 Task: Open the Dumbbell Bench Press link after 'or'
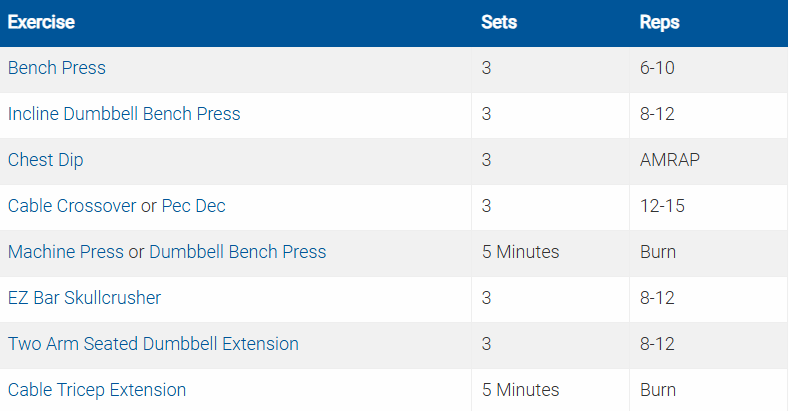point(237,252)
